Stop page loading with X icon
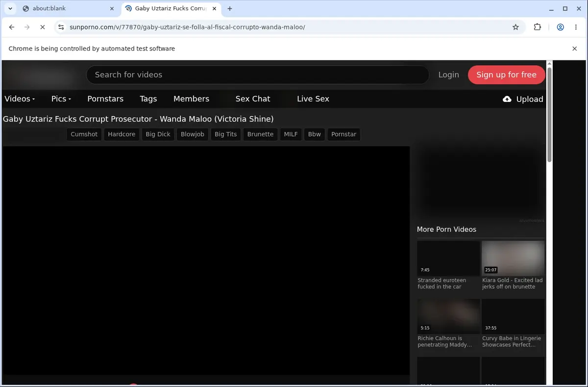Viewport: 588px width, 387px height. pos(42,27)
